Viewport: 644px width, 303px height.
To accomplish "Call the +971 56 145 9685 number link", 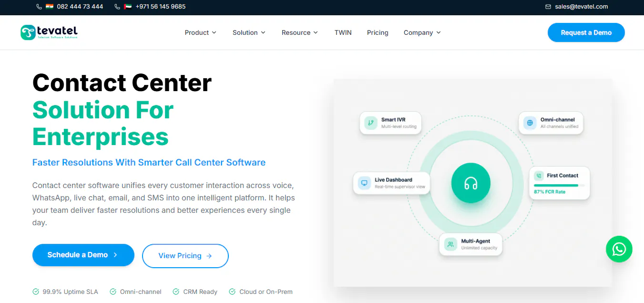I will 161,7.
